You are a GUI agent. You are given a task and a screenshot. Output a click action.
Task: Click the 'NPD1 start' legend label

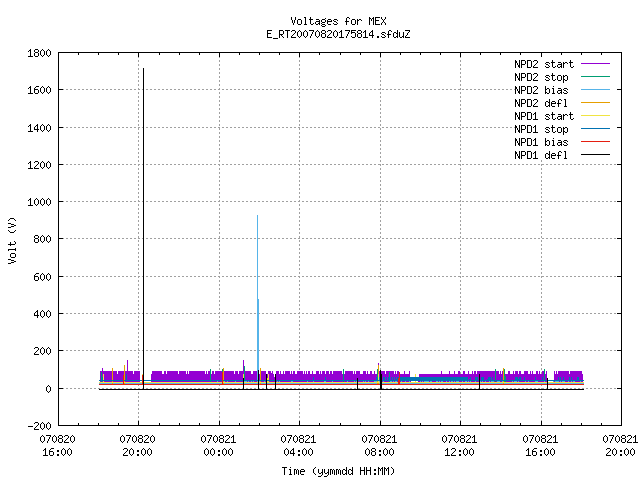point(544,116)
